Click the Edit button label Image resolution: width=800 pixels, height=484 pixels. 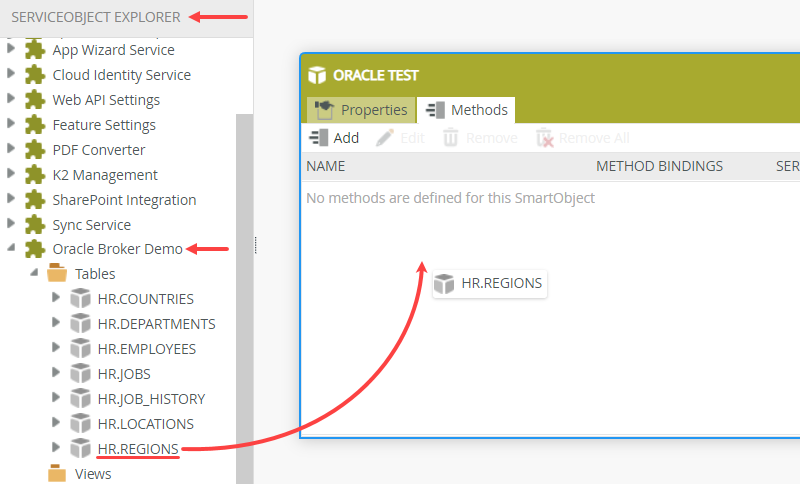click(x=412, y=138)
